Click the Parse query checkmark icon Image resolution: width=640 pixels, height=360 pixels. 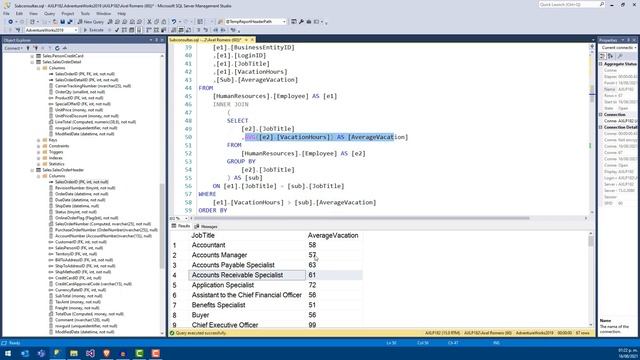click(117, 30)
